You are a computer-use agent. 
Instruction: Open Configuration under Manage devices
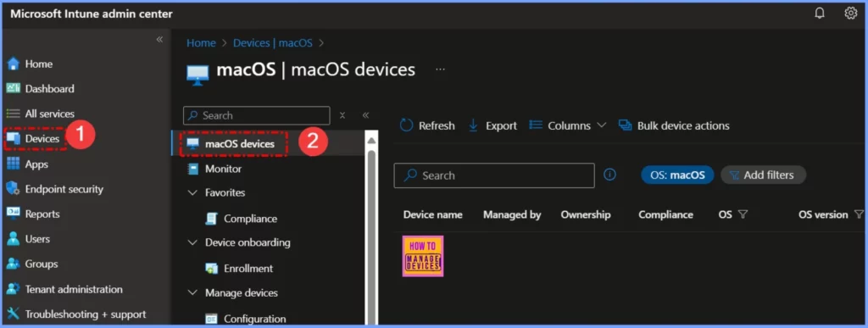pyautogui.click(x=254, y=320)
